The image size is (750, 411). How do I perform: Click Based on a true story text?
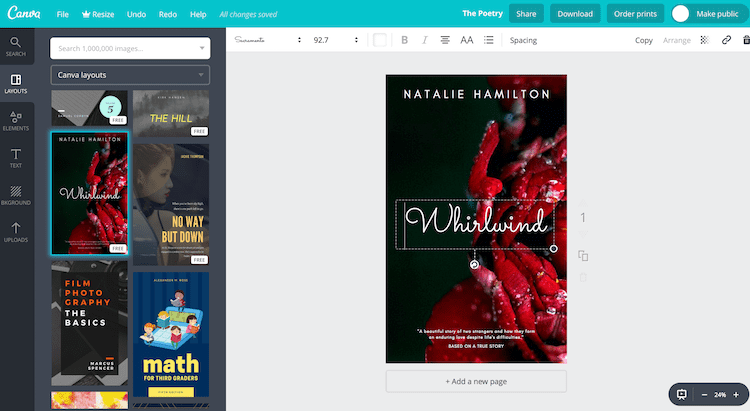[x=476, y=345]
